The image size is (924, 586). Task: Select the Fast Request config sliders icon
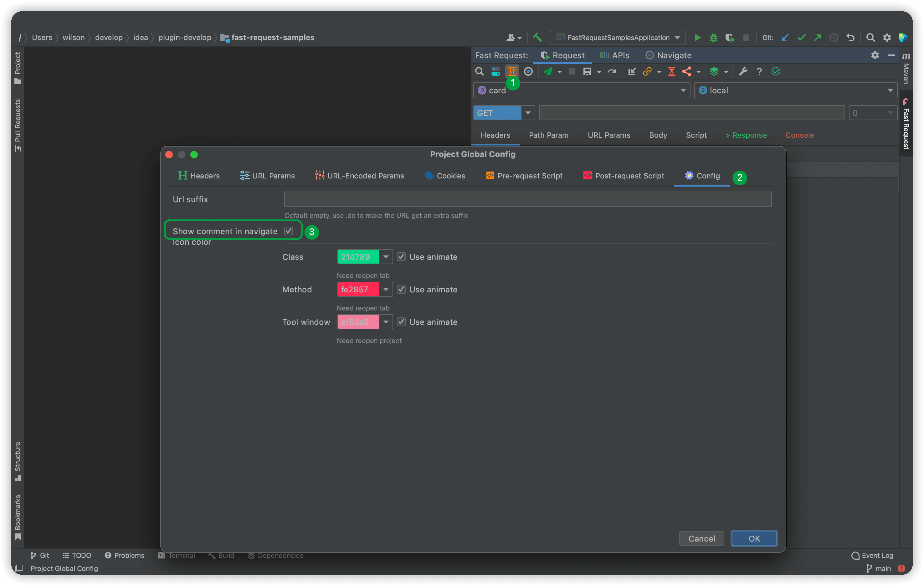[512, 71]
